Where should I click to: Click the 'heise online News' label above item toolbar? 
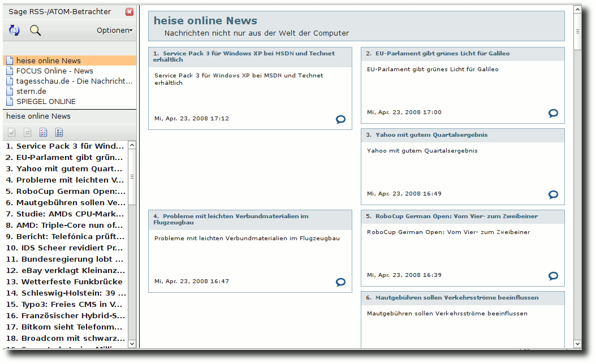point(38,116)
